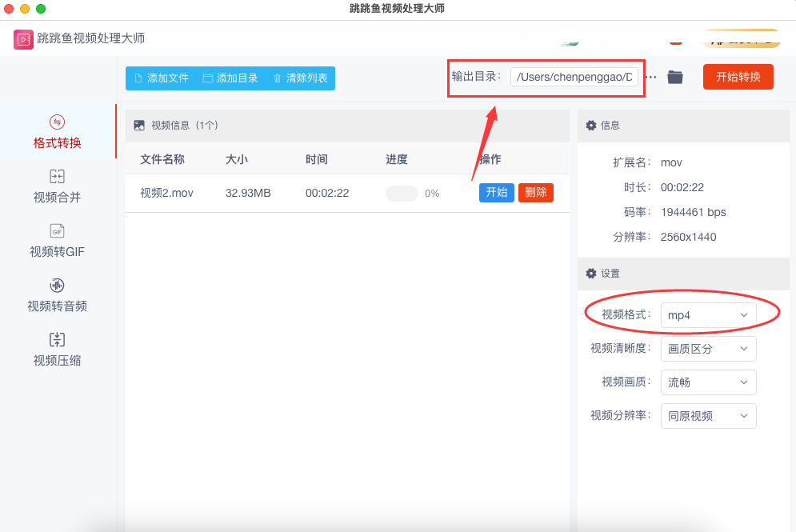
Task: Open the output folder icon
Action: click(x=675, y=77)
